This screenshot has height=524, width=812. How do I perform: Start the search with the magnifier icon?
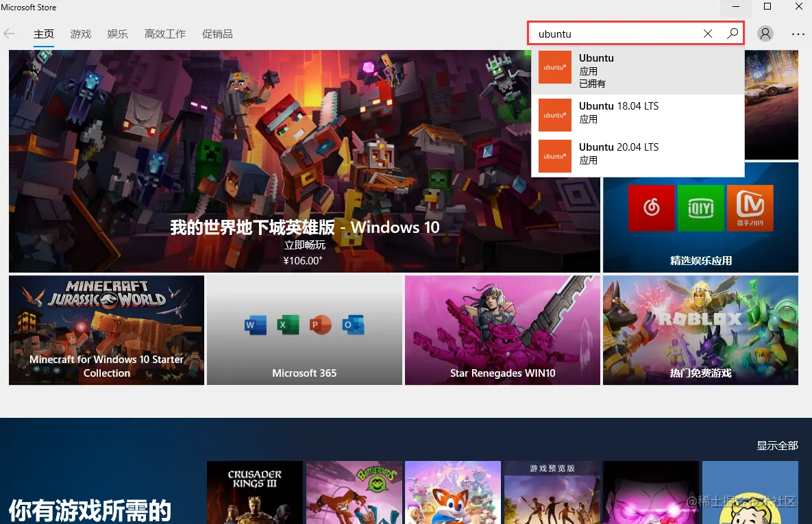(x=733, y=34)
